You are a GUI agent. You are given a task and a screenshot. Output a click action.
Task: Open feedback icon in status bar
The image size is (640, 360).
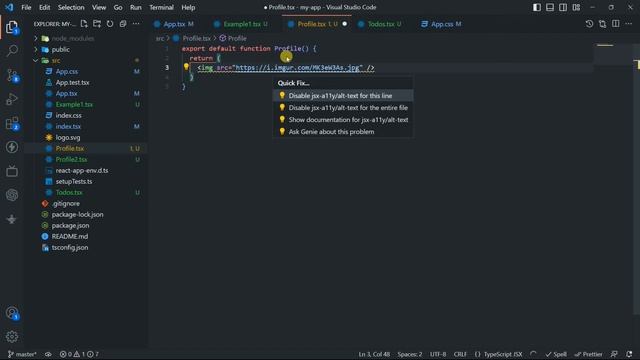pyautogui.click(x=614, y=354)
